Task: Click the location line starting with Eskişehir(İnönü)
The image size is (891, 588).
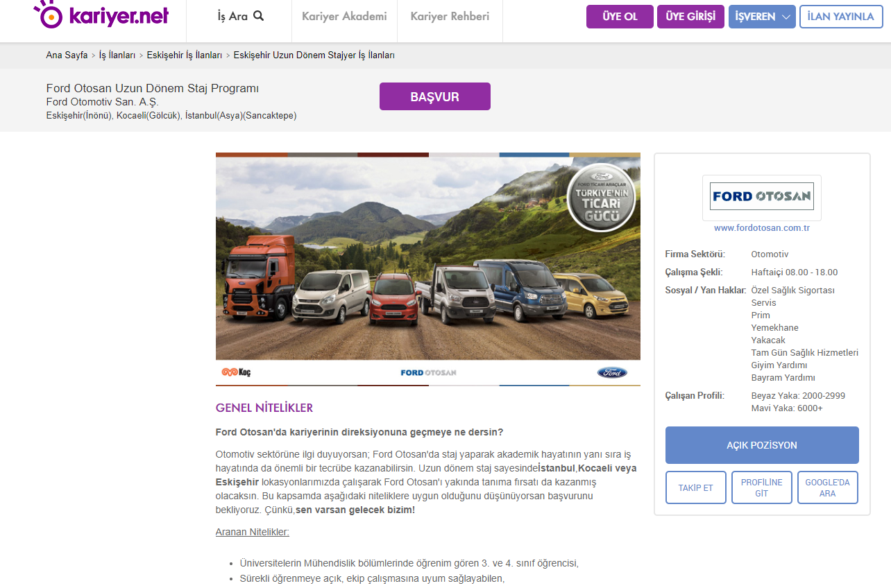Action: 171,115
